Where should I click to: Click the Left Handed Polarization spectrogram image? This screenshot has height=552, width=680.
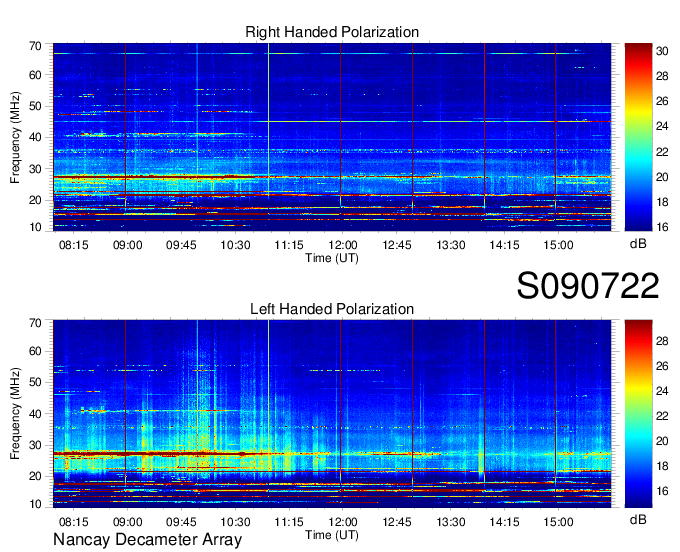[x=332, y=414]
